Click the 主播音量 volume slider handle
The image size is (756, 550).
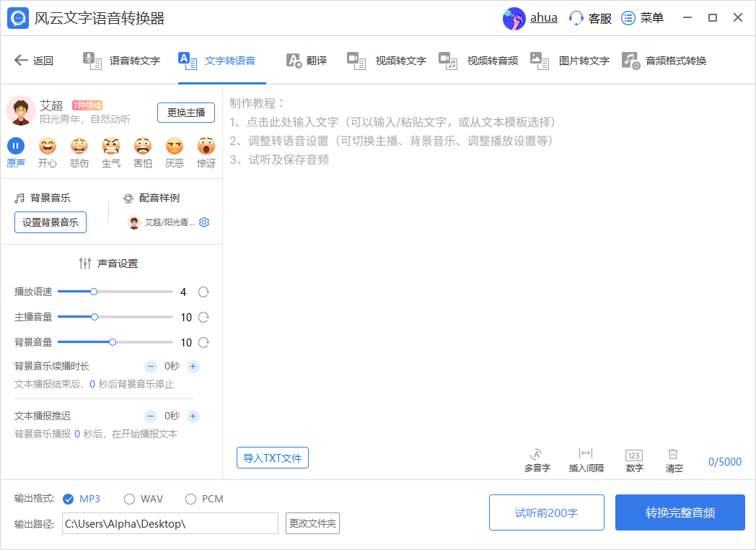(94, 317)
